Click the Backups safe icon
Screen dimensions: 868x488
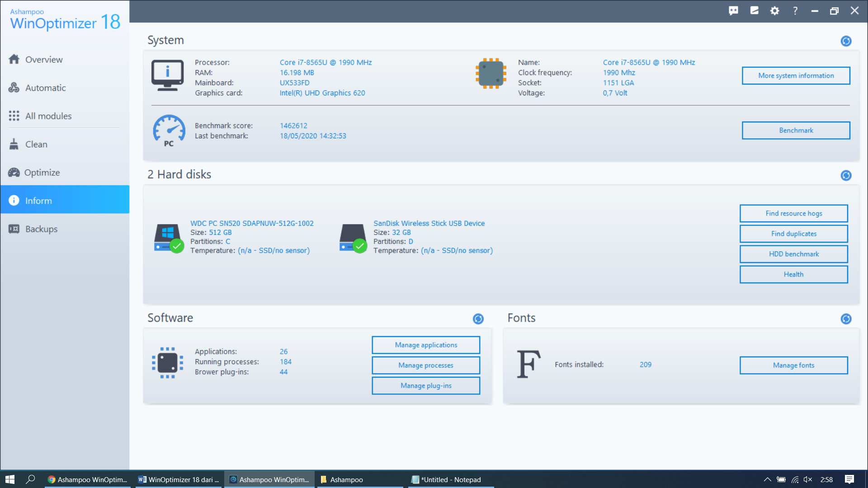tap(14, 229)
